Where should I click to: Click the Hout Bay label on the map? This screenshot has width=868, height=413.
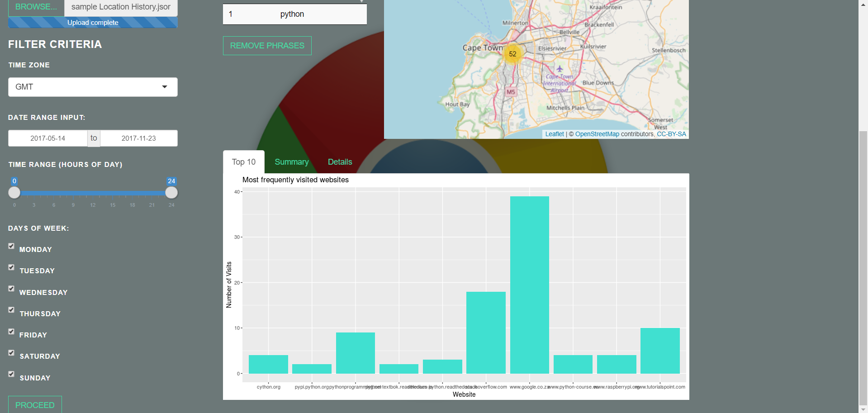point(457,104)
